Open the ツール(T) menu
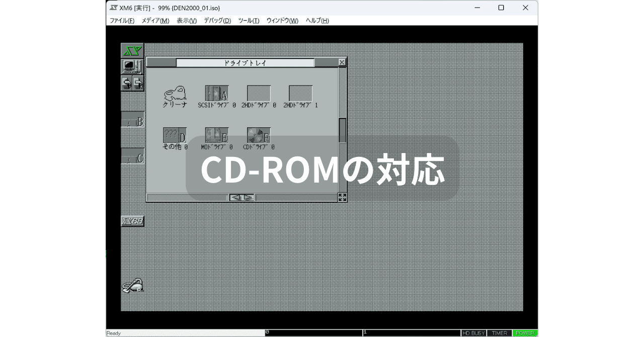Image resolution: width=644 pixels, height=337 pixels. point(249,21)
